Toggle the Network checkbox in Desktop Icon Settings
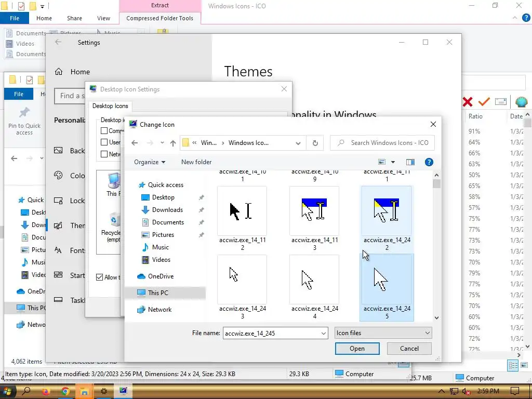 coord(104,154)
